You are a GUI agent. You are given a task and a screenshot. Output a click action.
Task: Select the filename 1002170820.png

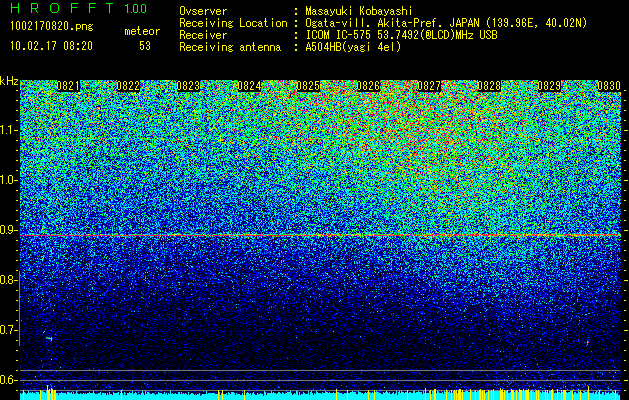(x=52, y=26)
